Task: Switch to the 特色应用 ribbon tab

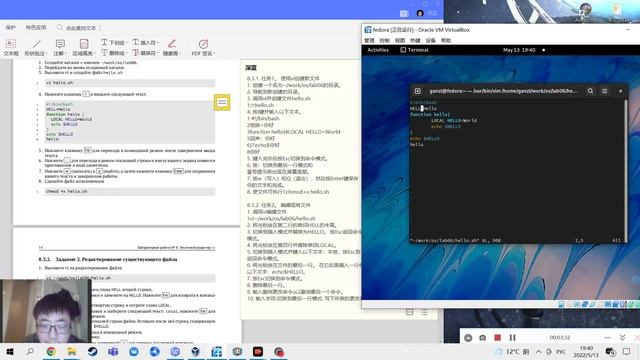Action: 36,27
